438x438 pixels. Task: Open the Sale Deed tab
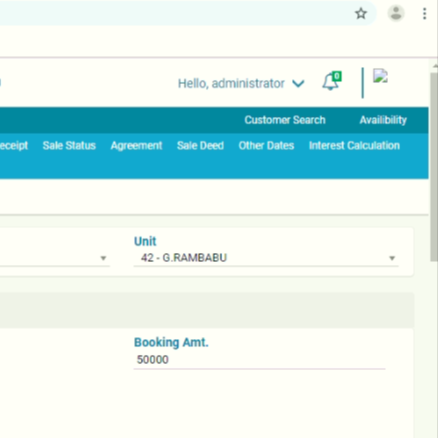point(200,146)
